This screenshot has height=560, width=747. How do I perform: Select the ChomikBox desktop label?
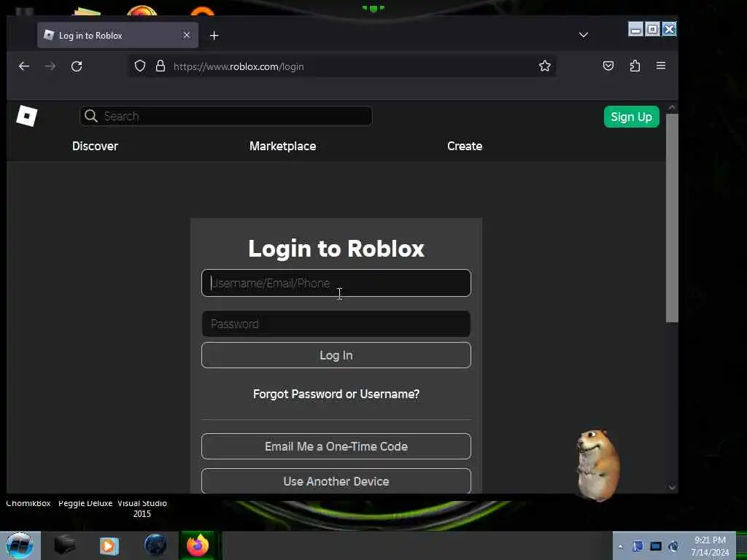pos(28,503)
